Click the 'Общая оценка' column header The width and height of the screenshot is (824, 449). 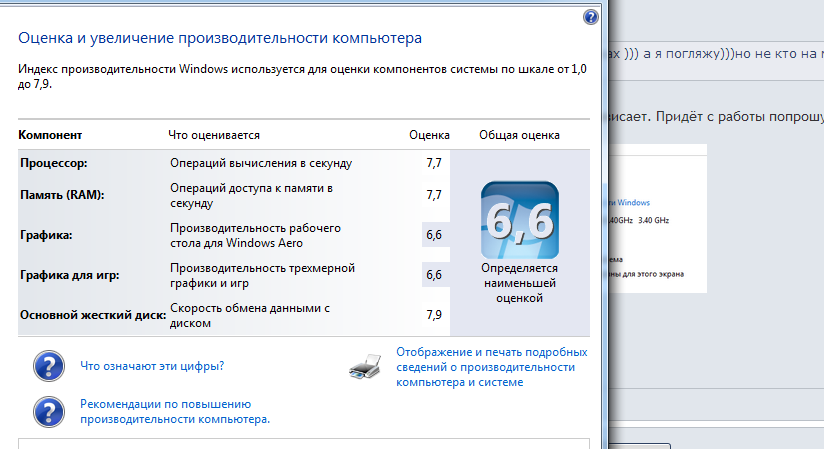pos(519,135)
